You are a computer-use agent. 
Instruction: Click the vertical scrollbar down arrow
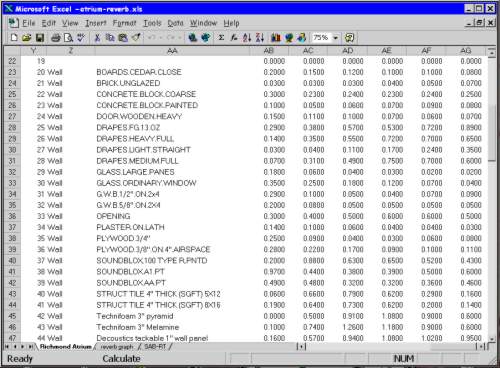coord(492,339)
